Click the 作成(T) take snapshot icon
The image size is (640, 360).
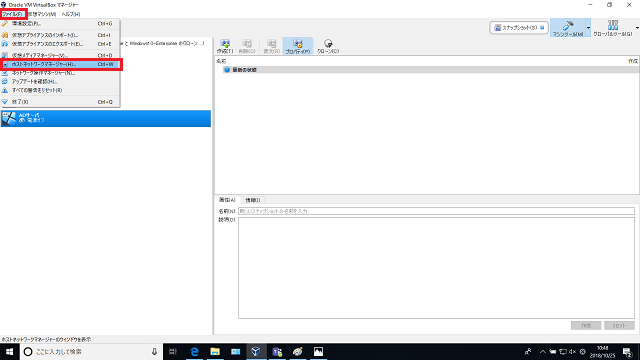click(x=225, y=46)
